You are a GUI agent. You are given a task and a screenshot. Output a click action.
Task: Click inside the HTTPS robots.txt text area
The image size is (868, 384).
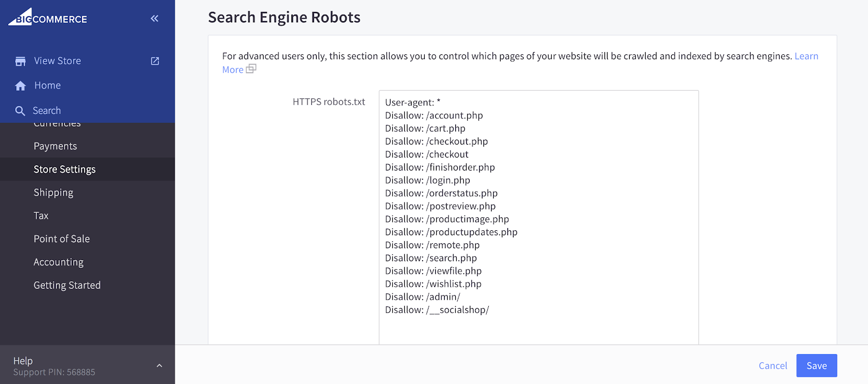tap(538, 217)
